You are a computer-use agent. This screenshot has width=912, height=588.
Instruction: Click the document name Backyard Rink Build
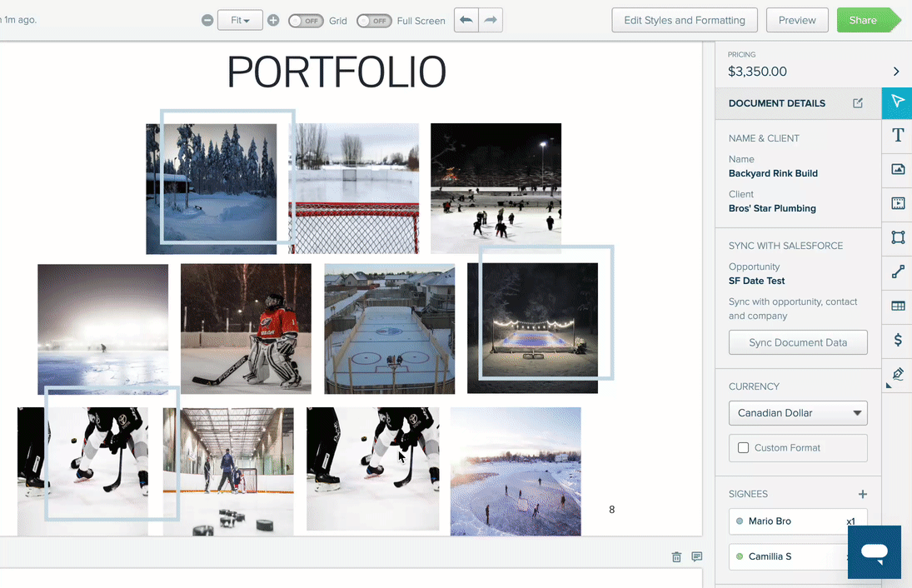[773, 173]
